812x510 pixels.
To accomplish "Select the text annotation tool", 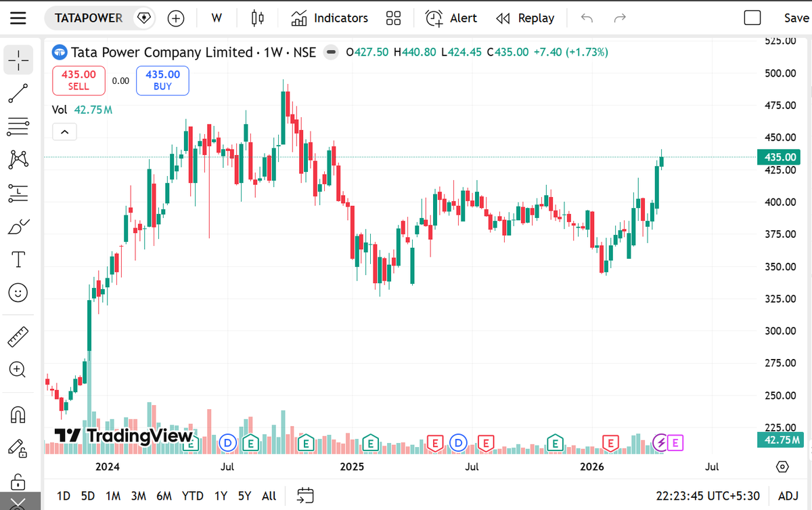I will click(x=18, y=259).
